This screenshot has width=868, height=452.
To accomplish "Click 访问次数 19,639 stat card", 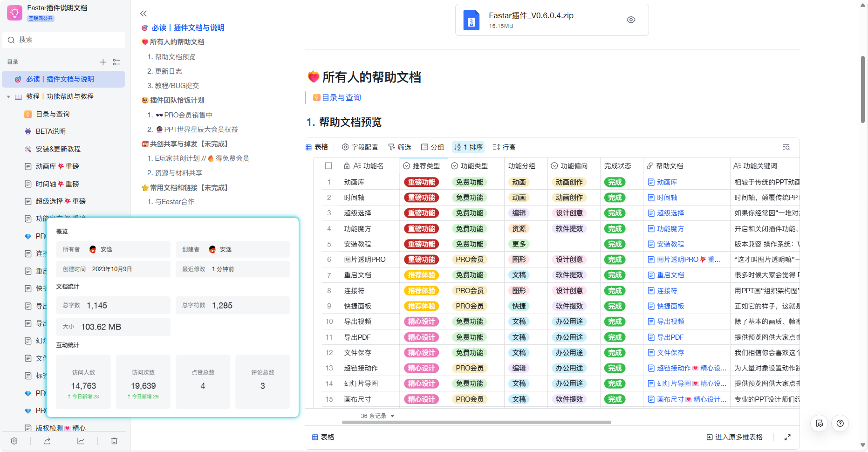I will [x=143, y=382].
